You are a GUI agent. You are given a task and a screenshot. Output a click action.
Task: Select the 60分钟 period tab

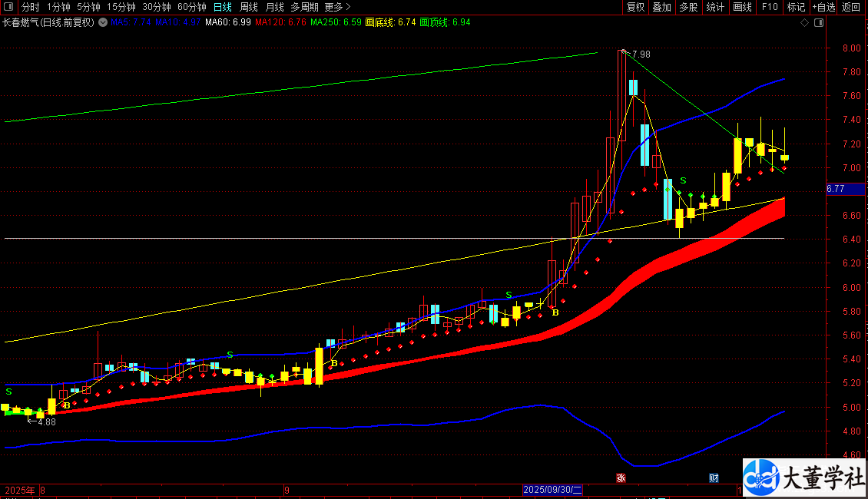click(x=191, y=7)
